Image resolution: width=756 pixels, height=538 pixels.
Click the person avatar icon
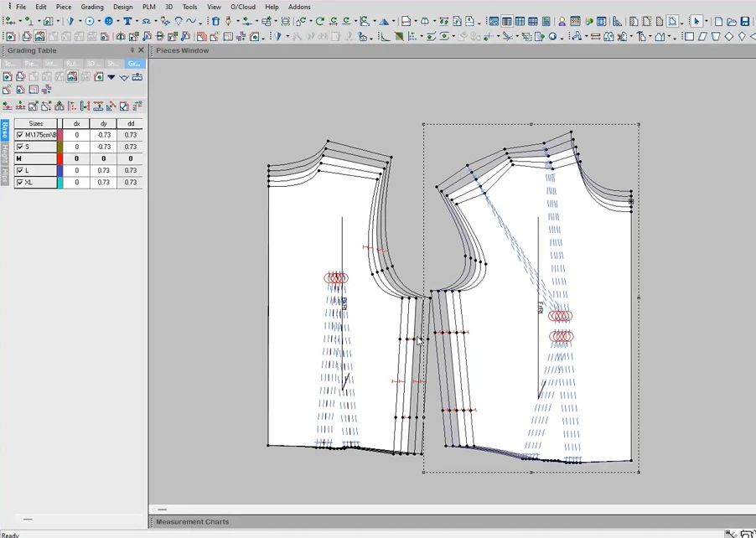[x=562, y=22]
